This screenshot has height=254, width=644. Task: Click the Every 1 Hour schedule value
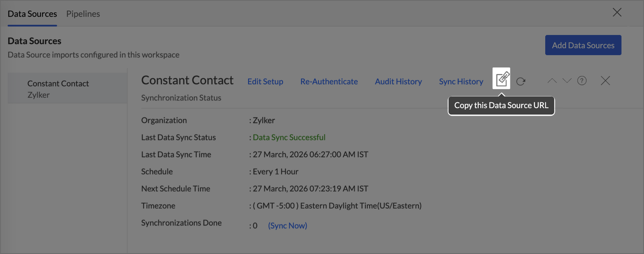tap(275, 172)
